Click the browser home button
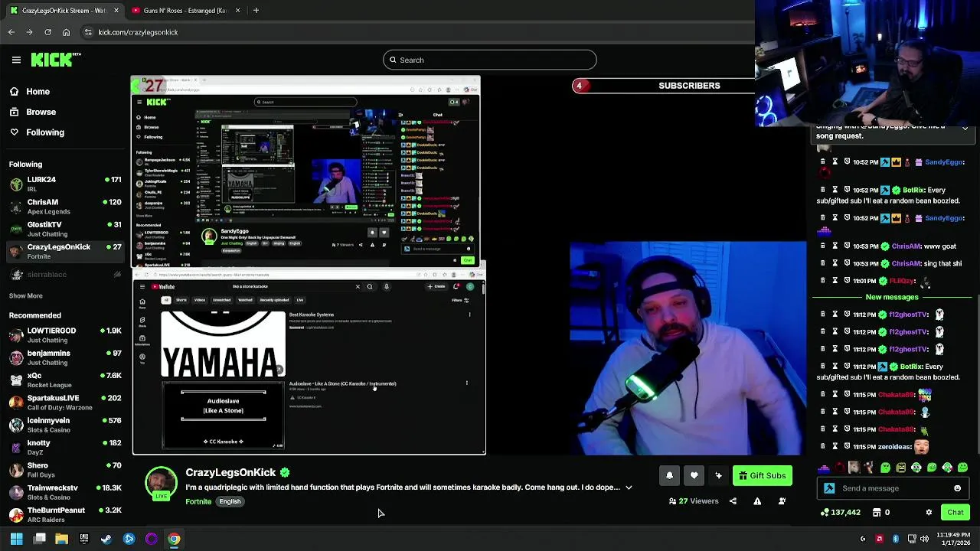Image resolution: width=980 pixels, height=551 pixels. pyautogui.click(x=66, y=32)
